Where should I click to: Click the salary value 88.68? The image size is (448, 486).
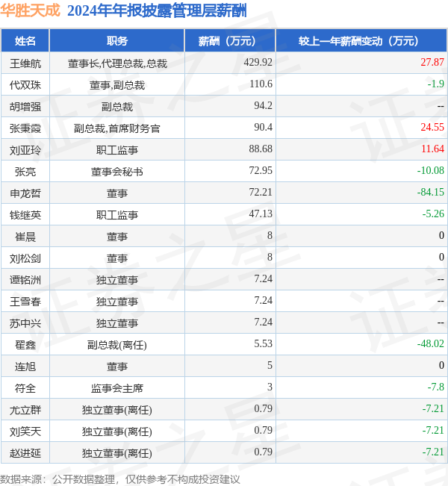pyautogui.click(x=261, y=149)
